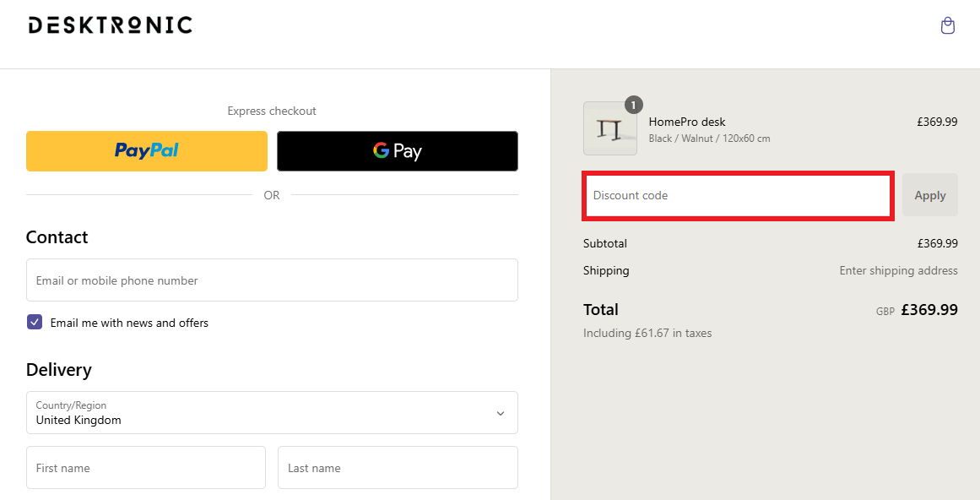Click the Desktronic logo
This screenshot has width=980, height=500.
pyautogui.click(x=110, y=25)
